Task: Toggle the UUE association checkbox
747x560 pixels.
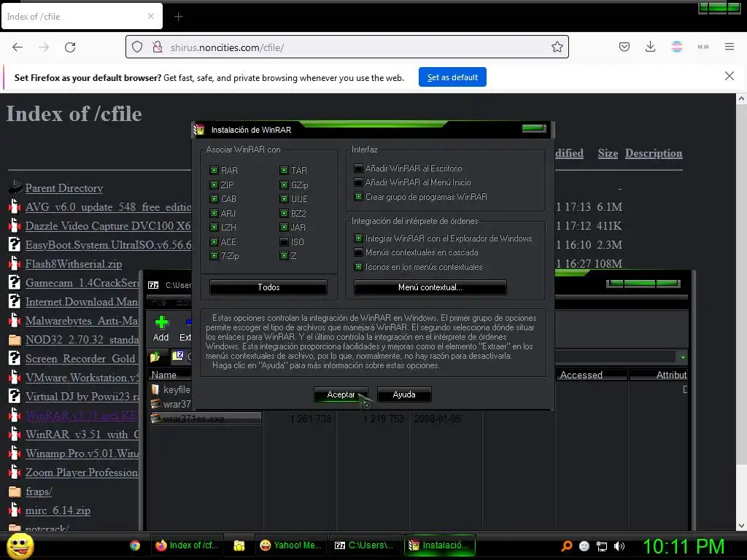Action: pos(284,198)
